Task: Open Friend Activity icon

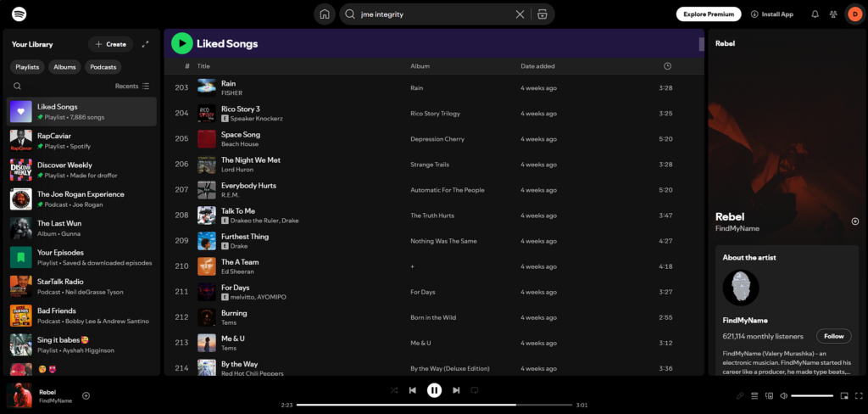Action: tap(833, 14)
